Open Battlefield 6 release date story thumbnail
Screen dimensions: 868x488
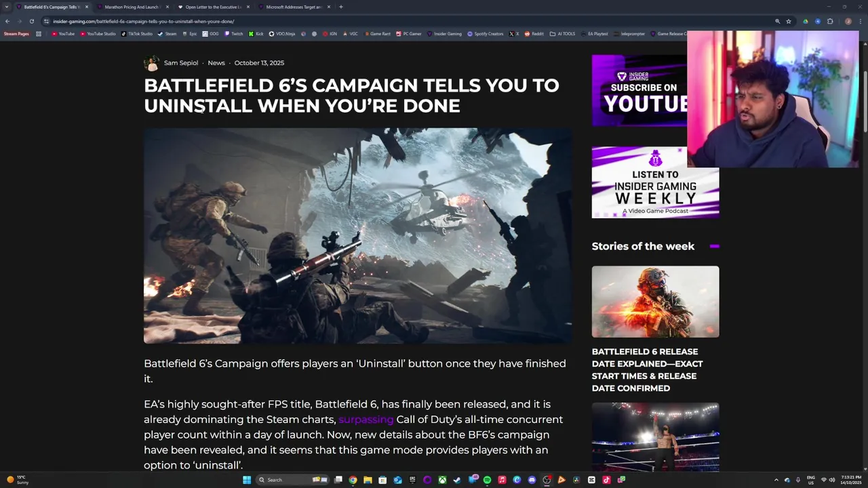point(655,302)
